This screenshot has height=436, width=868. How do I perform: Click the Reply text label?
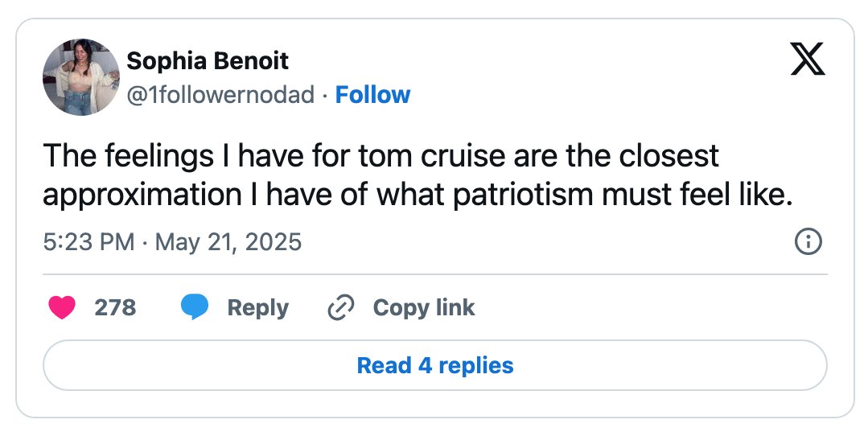tap(258, 308)
